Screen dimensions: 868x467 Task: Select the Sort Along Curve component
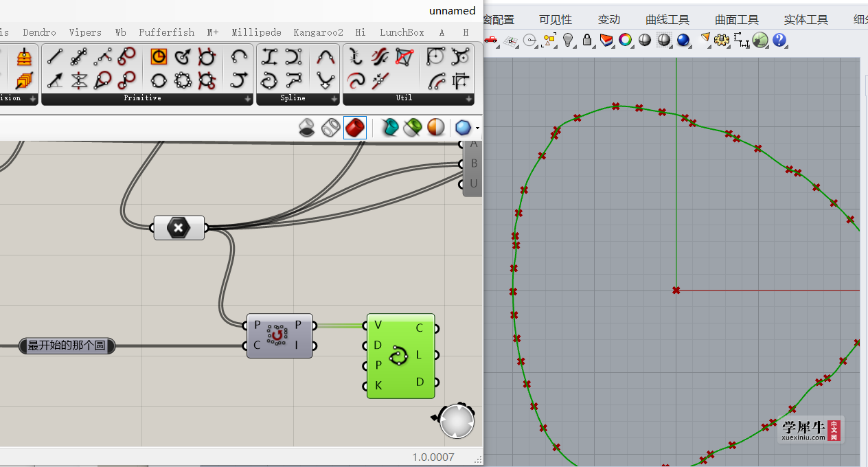tap(279, 335)
